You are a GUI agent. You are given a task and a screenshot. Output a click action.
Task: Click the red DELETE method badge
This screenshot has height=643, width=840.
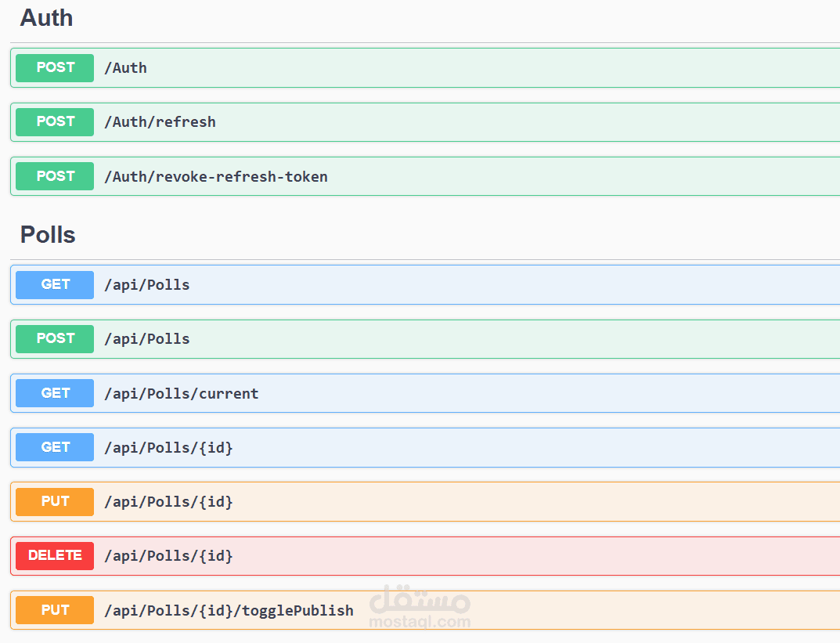click(55, 555)
